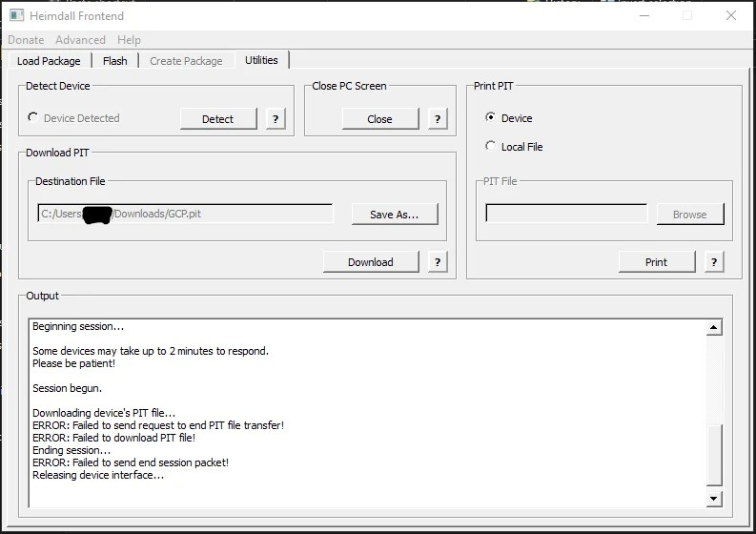Screen dimensions: 756x534
Task: Click 'Some devices may take up to 2 minutes' line
Action: (x=151, y=351)
